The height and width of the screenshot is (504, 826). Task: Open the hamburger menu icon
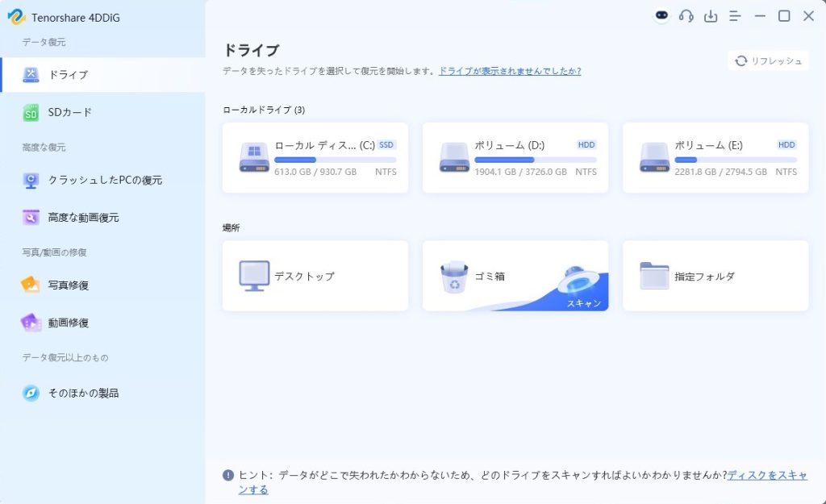click(735, 16)
